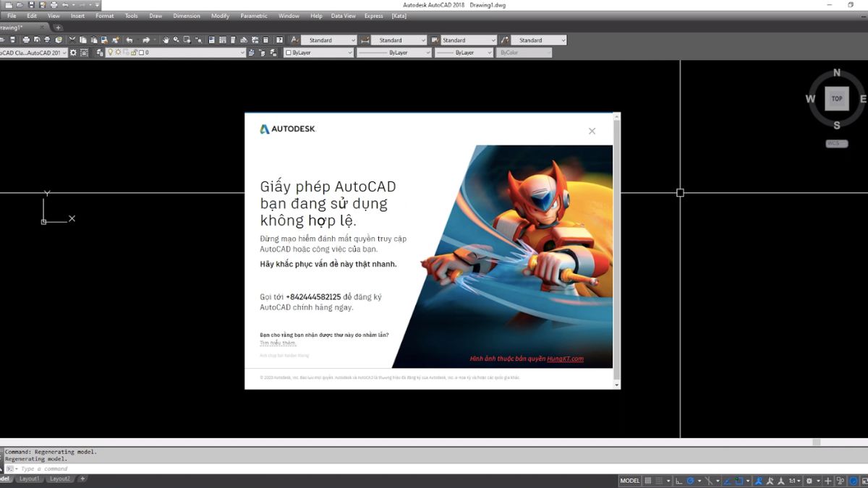Close the Autodesk license warning dialog
The height and width of the screenshot is (488, 868).
(x=592, y=131)
